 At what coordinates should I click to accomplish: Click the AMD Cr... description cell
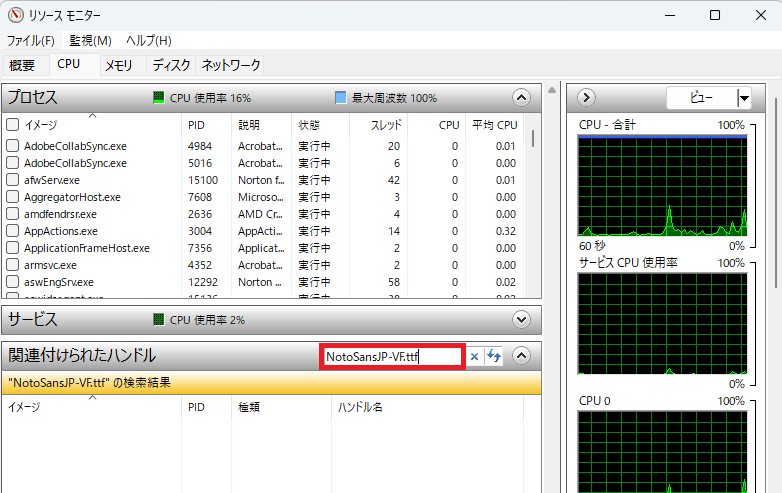click(x=260, y=214)
